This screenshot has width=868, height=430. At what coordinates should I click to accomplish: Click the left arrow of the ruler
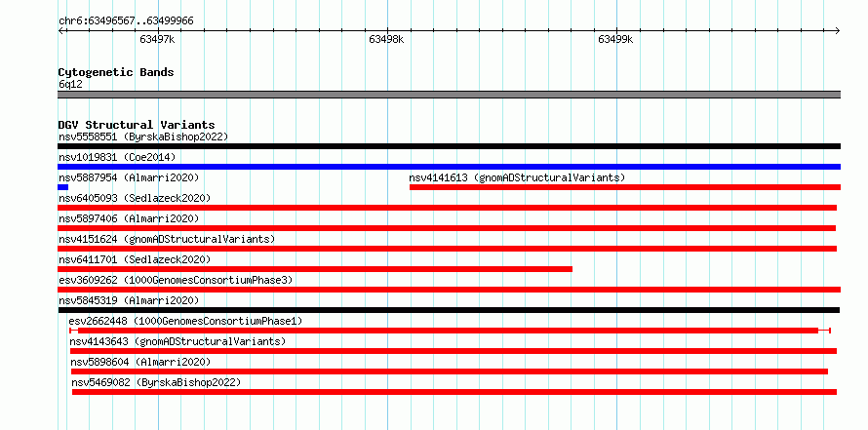(x=60, y=30)
